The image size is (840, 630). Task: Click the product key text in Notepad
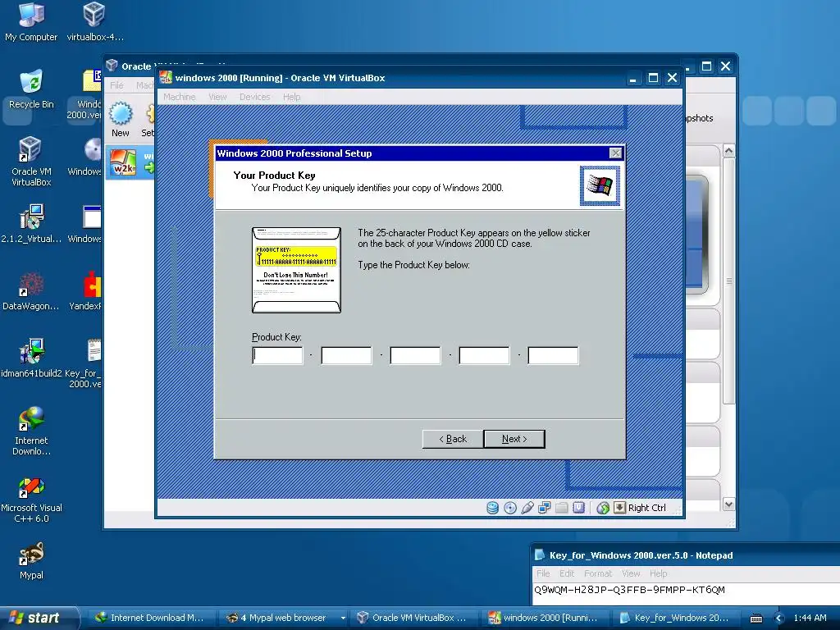click(629, 590)
